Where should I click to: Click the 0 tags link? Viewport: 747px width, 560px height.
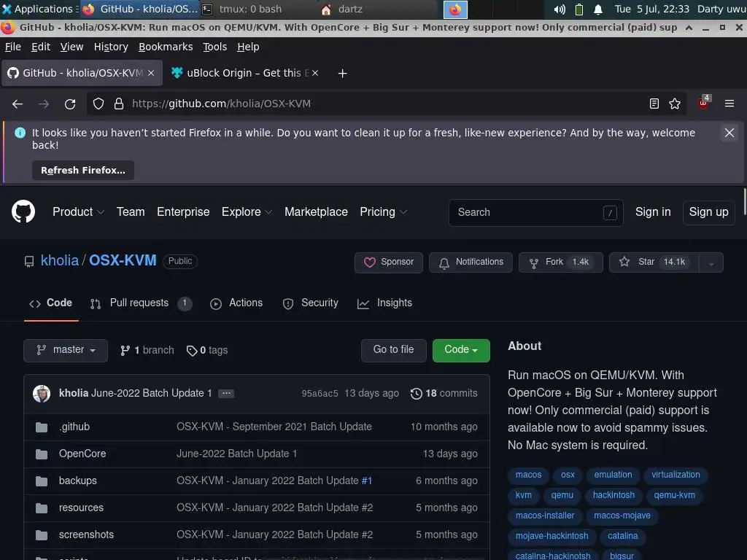click(207, 351)
